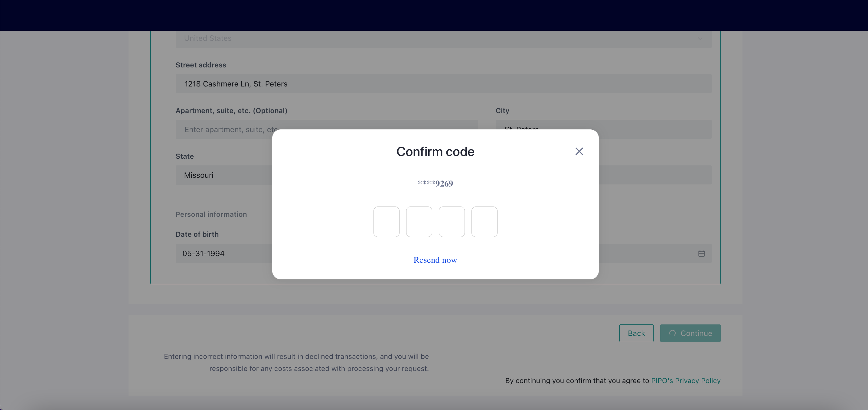
Task: Focus the first confirmation code box
Action: pyautogui.click(x=386, y=222)
